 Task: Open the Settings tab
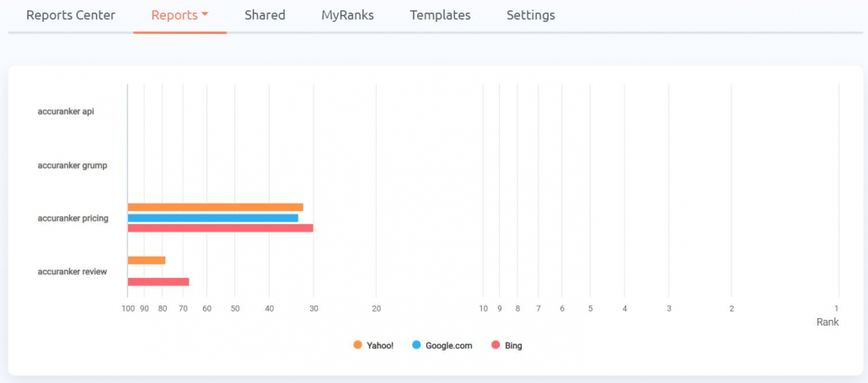pos(531,15)
